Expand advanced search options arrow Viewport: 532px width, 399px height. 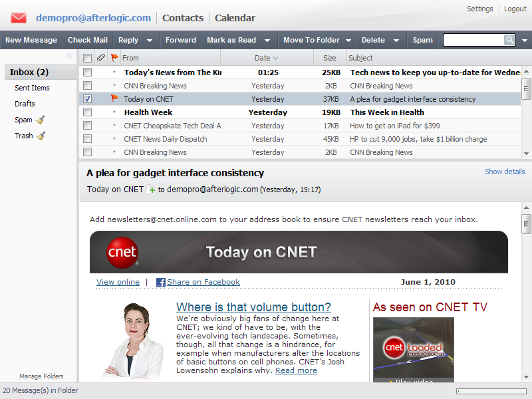pos(525,41)
